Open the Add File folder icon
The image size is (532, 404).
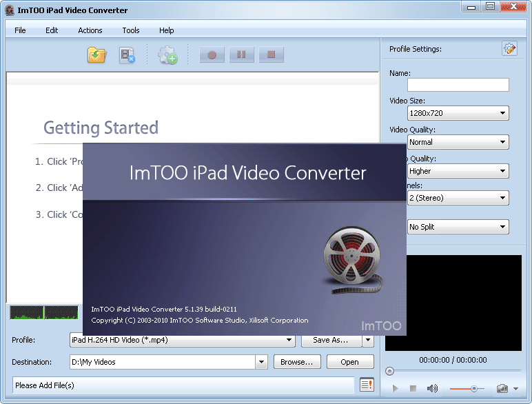[x=97, y=54]
